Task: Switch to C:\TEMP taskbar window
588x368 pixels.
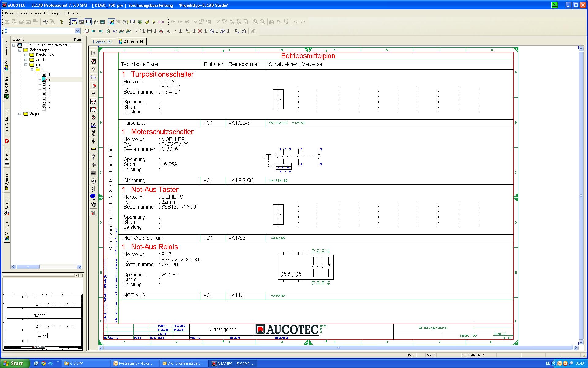Action: (86, 363)
